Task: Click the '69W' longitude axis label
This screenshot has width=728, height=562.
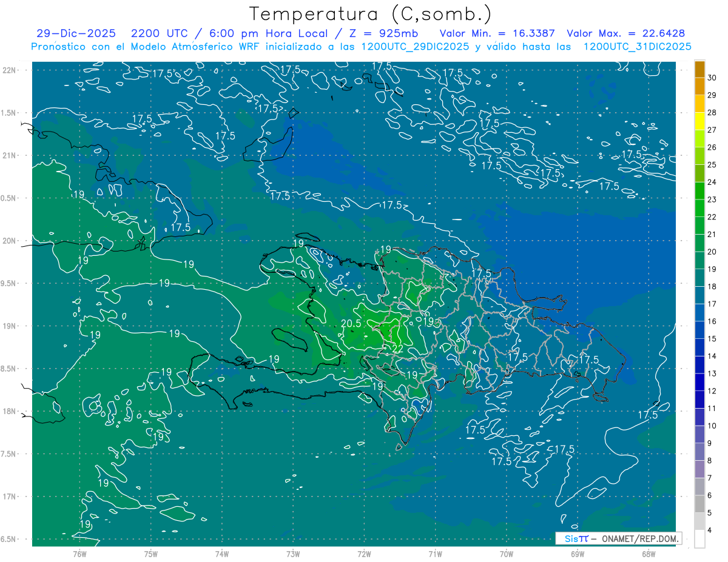Action: [578, 554]
